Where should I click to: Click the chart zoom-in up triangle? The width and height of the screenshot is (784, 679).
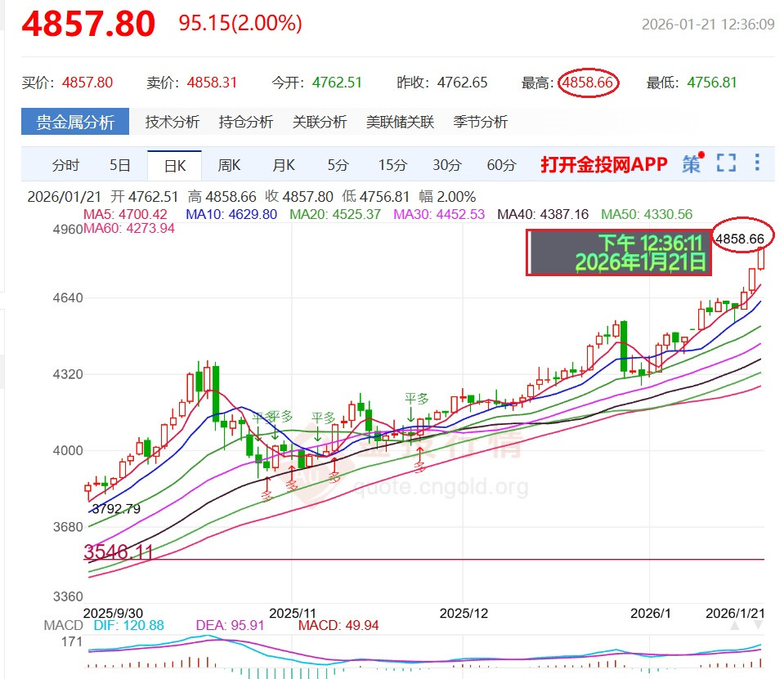(734, 626)
